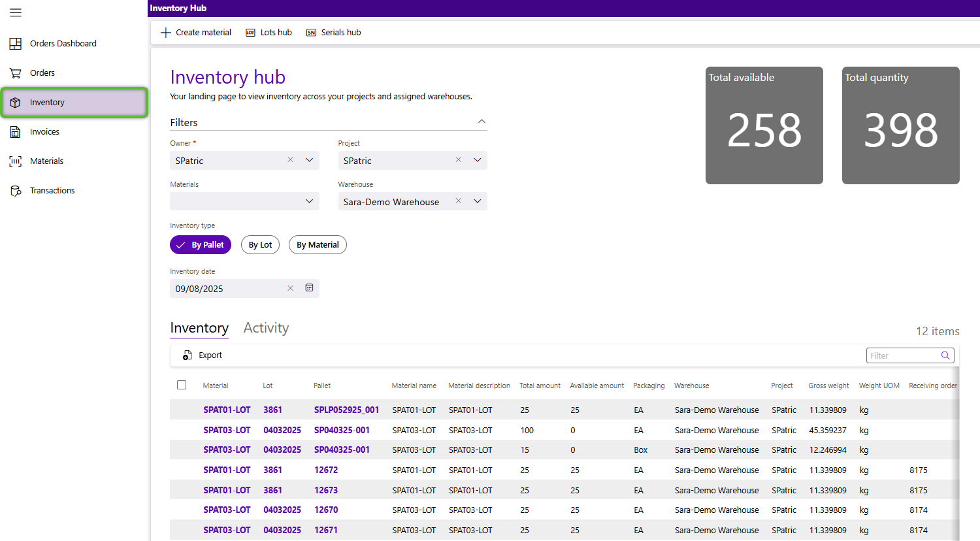Open the Transactions sidebar item
The image size is (980, 541).
tap(52, 191)
